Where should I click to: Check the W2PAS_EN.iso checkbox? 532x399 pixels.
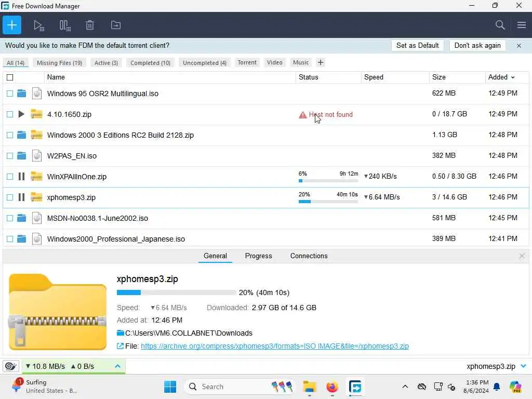tap(10, 156)
